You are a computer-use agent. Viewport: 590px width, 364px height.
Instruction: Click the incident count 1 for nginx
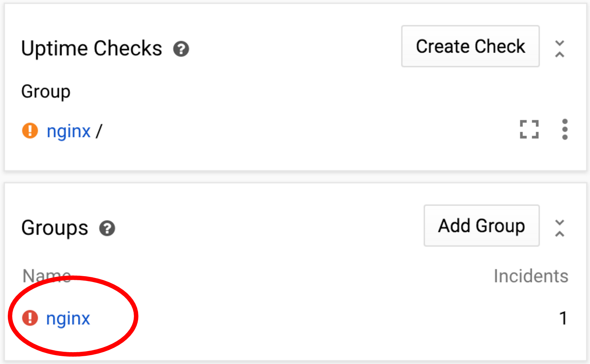563,318
